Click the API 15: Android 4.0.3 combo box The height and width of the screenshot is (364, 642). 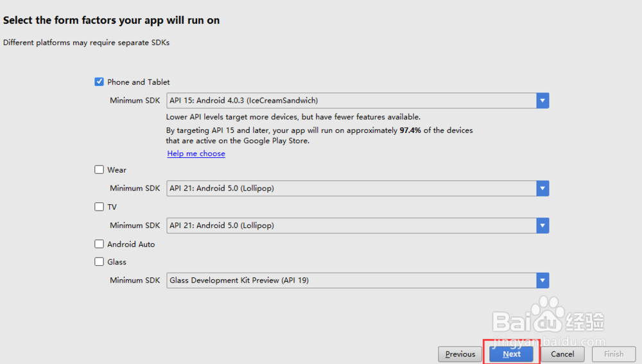351,100
